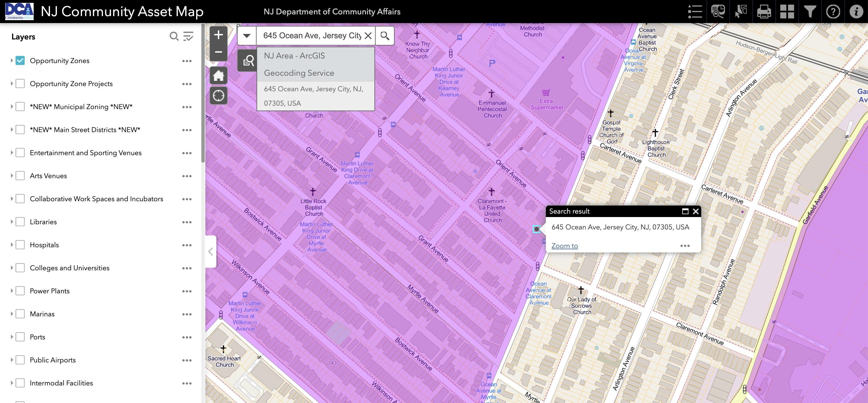
Task: Enable the Arts Venues layer
Action: point(20,176)
